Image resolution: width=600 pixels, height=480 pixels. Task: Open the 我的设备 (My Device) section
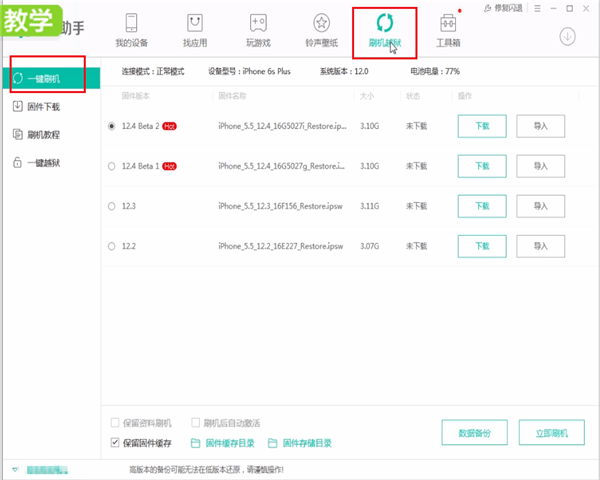(130, 30)
